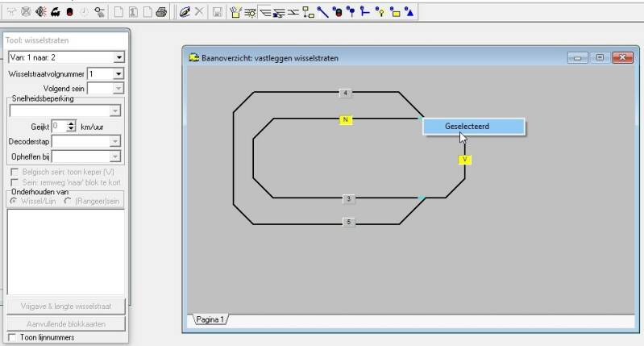Click the eraser/pen edit toolbar icon

coord(185,12)
